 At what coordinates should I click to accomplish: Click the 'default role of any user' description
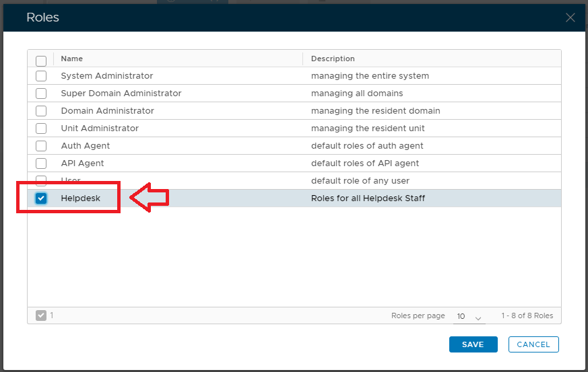click(x=360, y=181)
